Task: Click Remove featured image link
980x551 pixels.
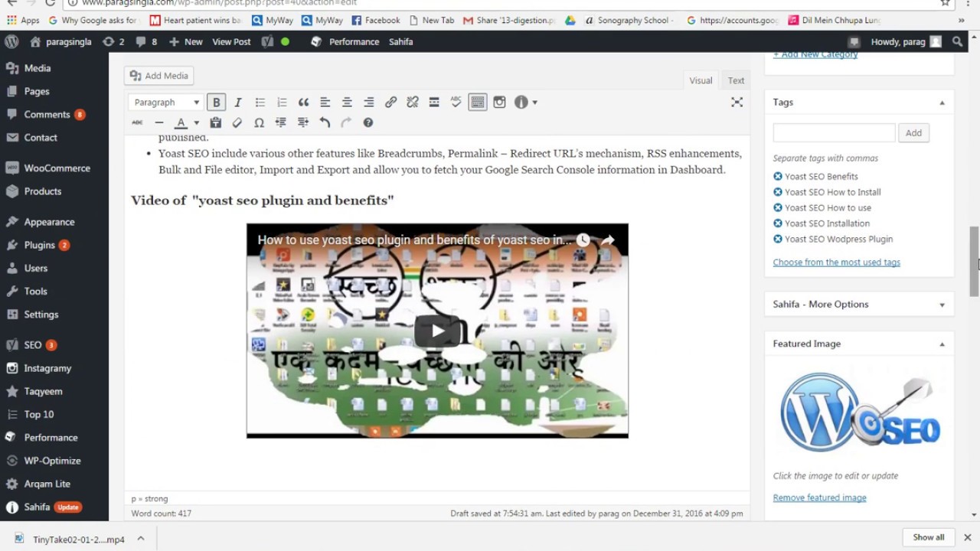Action: (x=819, y=497)
